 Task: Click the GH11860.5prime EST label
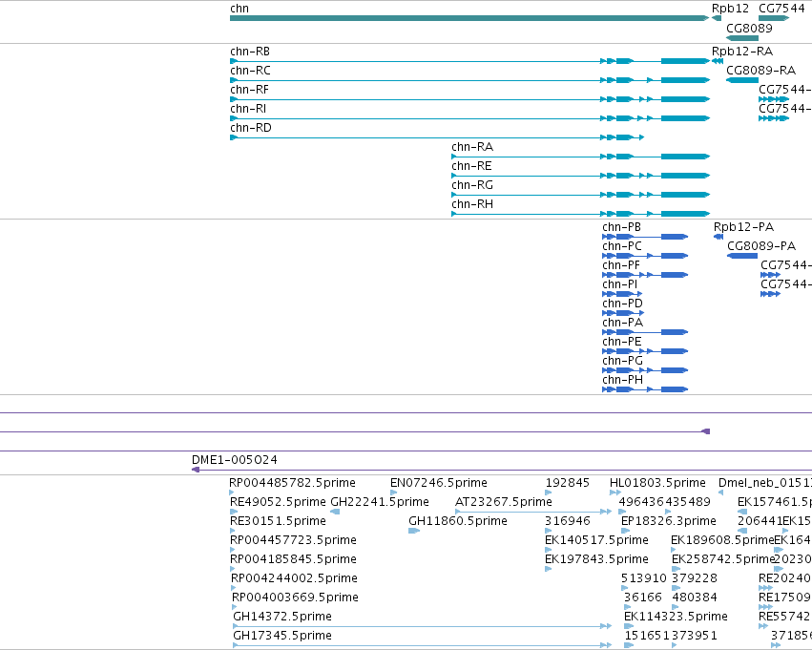click(458, 521)
